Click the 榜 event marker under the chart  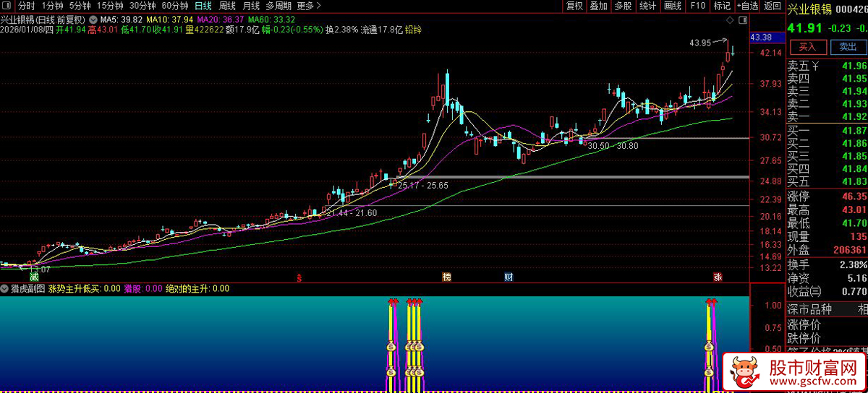446,277
